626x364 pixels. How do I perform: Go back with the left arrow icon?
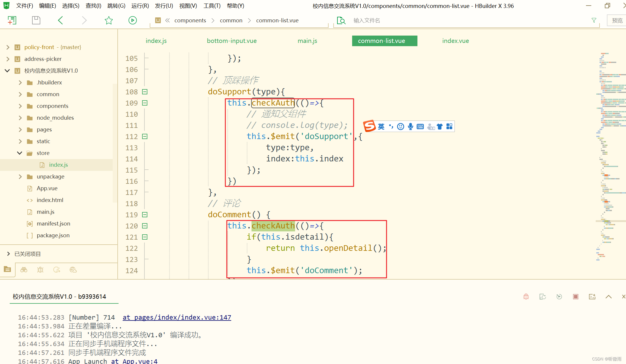pos(60,20)
